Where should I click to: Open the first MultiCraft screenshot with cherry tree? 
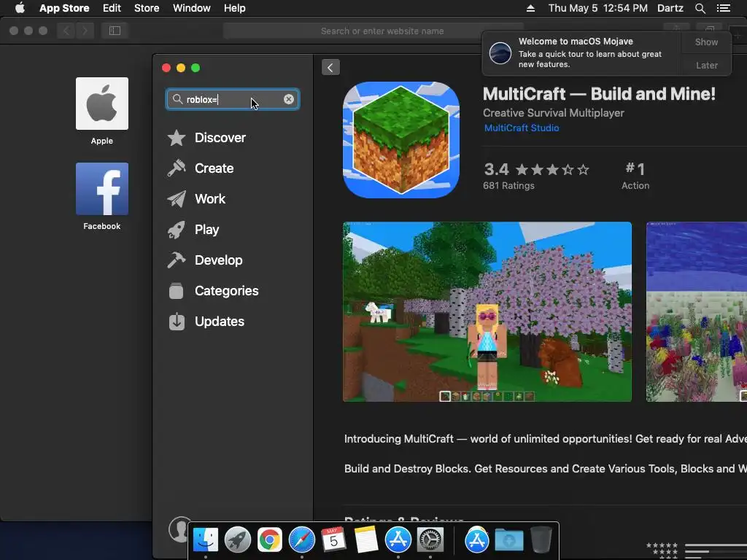pos(487,312)
